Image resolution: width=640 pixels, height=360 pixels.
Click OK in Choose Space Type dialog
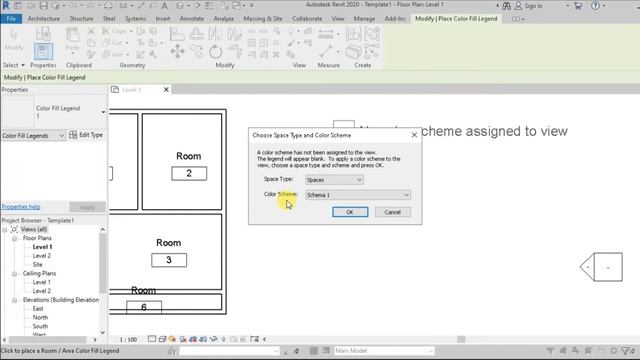[350, 212]
